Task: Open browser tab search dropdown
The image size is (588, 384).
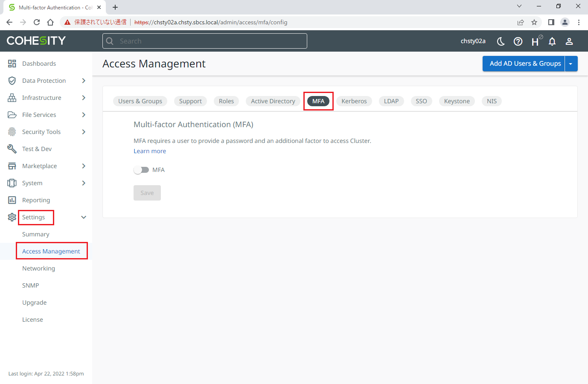Action: pos(519,6)
